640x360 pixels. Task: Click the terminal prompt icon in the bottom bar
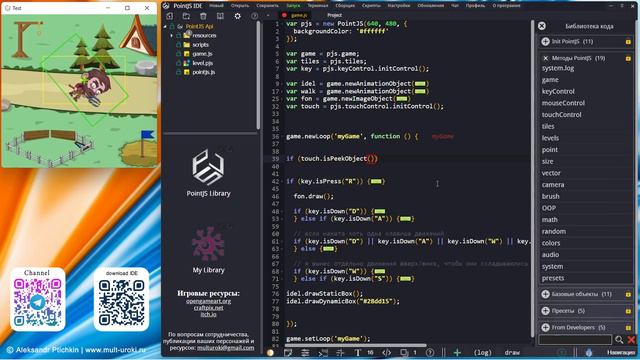[322, 352]
